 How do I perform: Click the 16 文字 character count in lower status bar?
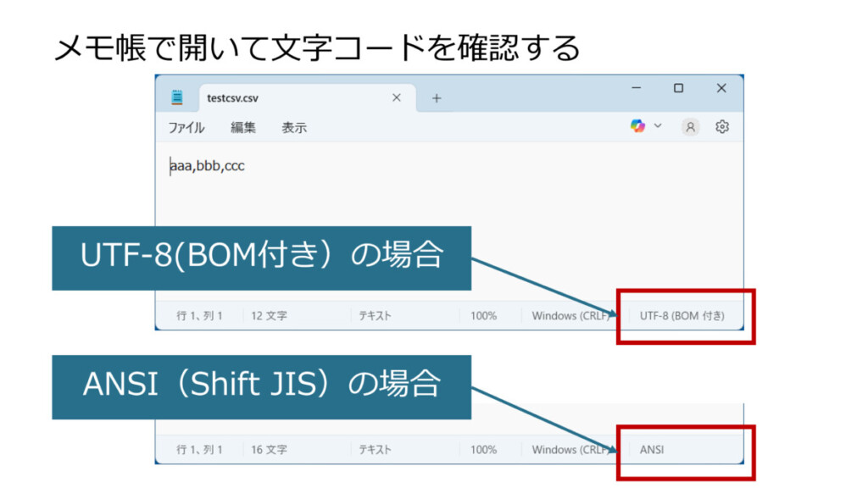tap(269, 450)
